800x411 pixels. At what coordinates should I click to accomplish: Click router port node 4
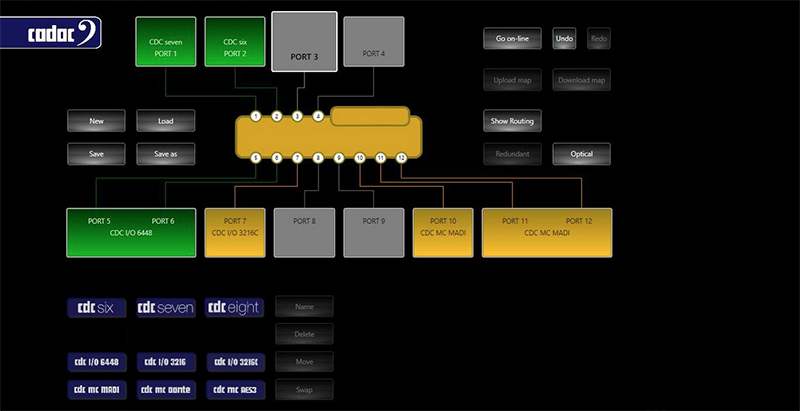point(318,116)
